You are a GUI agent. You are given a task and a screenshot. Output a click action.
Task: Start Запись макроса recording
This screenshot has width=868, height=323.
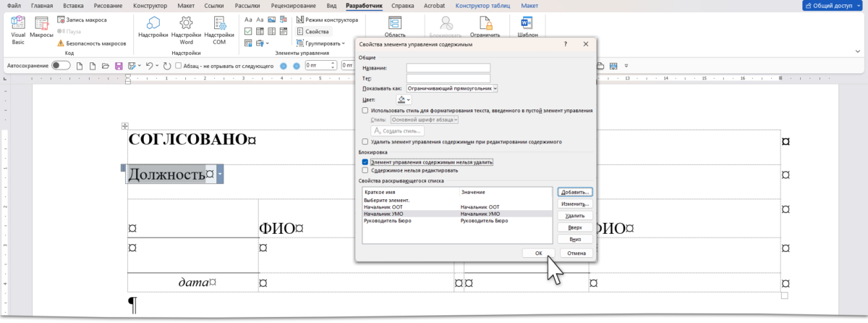pos(85,20)
